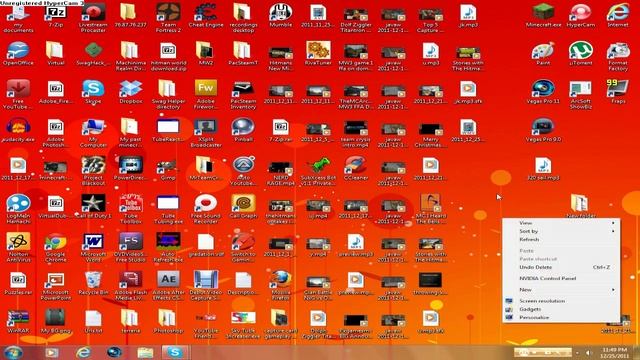The width and height of the screenshot is (640, 360).
Task: Launch uTorrent desktop shortcut
Action: point(580,51)
